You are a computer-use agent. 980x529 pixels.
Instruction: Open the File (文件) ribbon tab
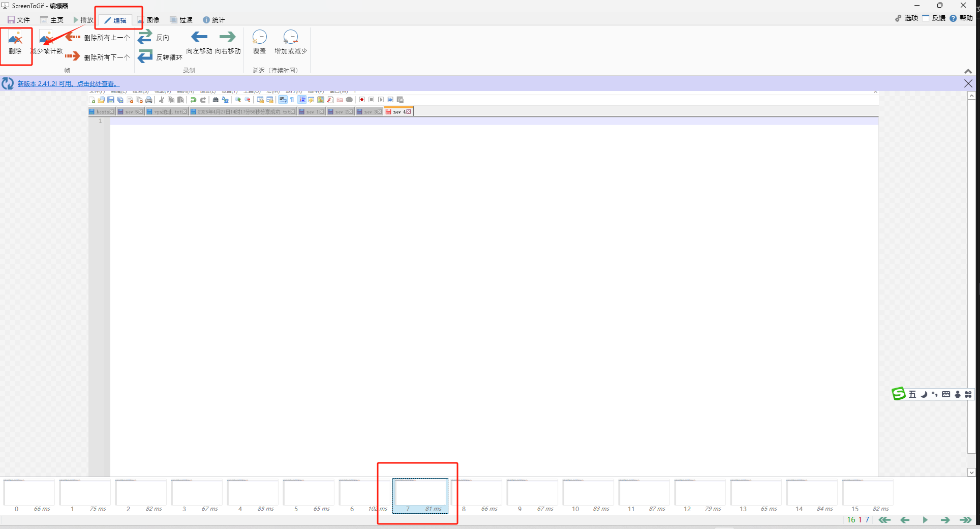click(19, 20)
